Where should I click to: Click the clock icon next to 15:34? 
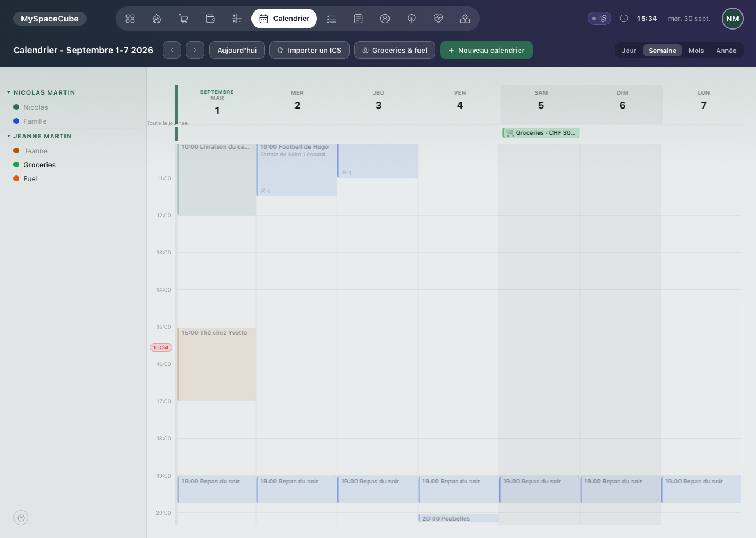pos(624,19)
